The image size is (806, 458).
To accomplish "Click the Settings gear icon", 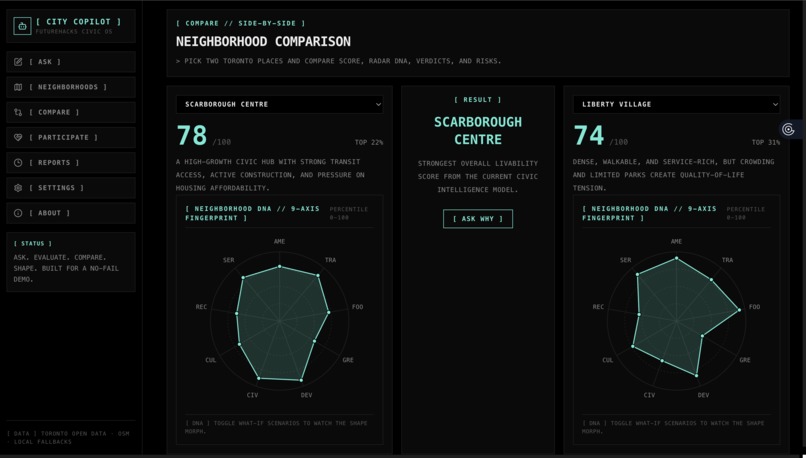I will click(x=18, y=188).
